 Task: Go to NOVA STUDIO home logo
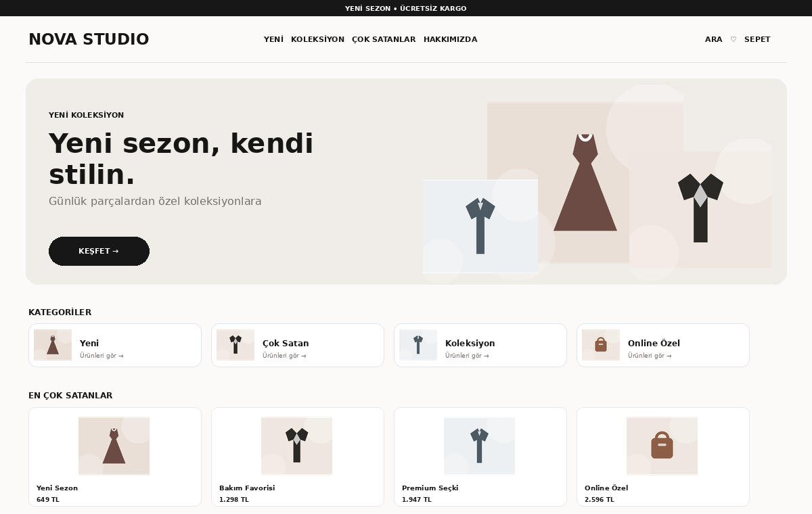pyautogui.click(x=89, y=39)
